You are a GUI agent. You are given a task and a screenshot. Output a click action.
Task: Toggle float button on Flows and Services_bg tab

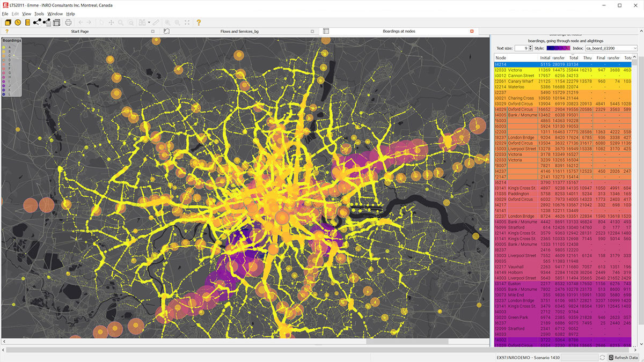[x=312, y=32]
